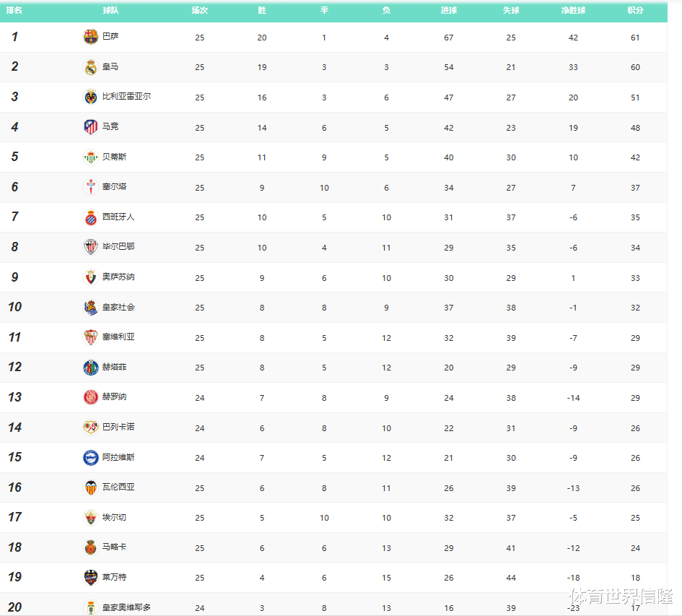Click the 场次 column header
This screenshot has width=682, height=616.
click(x=200, y=11)
